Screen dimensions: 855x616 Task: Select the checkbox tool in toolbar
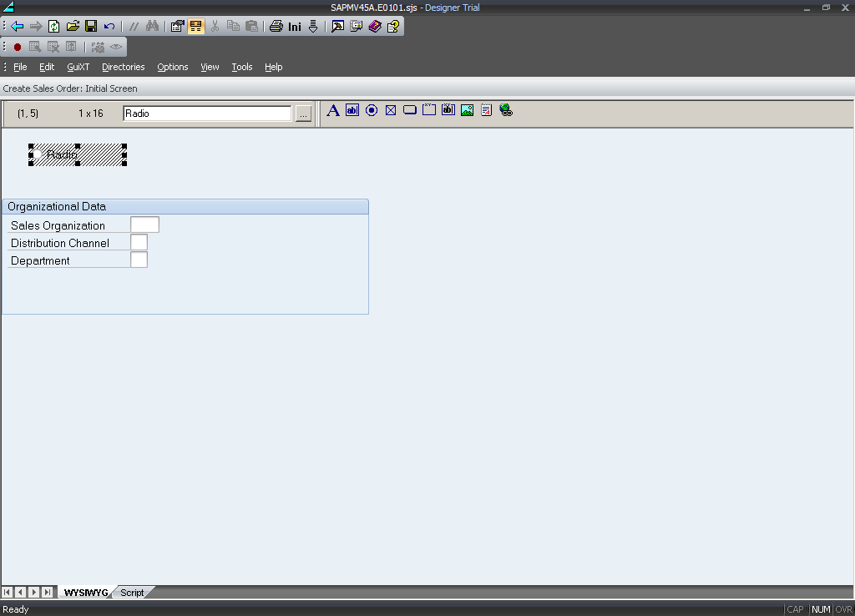point(391,110)
